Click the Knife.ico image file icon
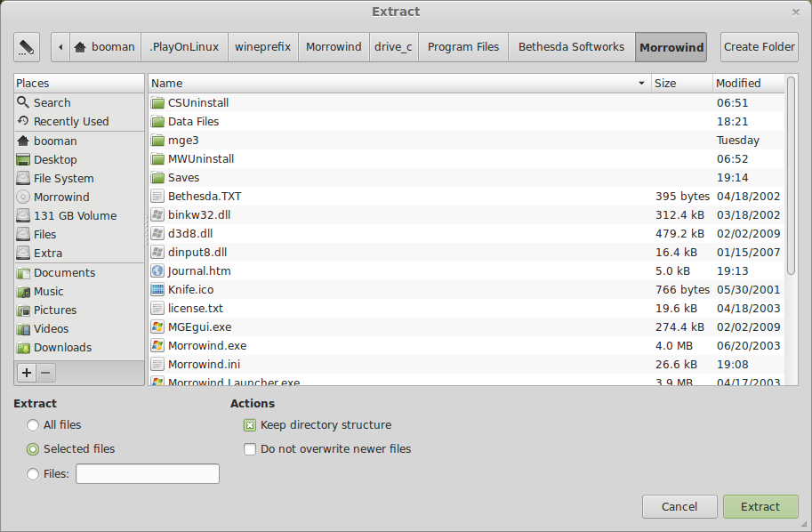The width and height of the screenshot is (812, 532). tap(157, 289)
